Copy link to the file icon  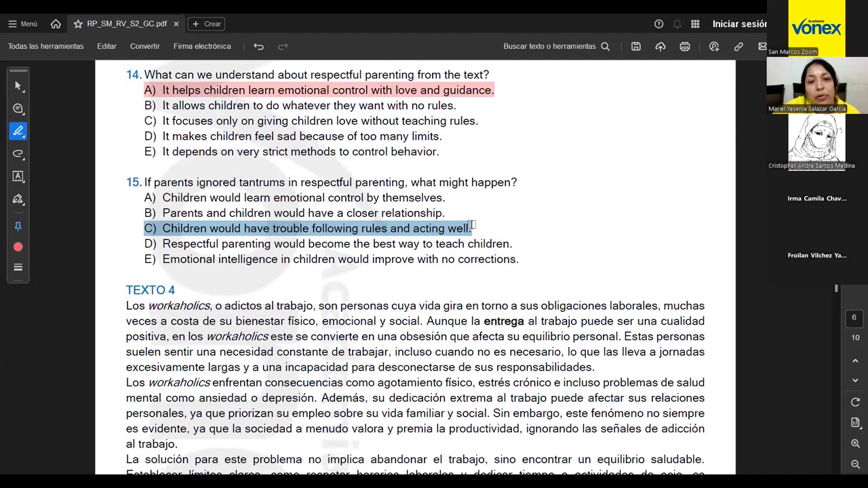pos(738,46)
